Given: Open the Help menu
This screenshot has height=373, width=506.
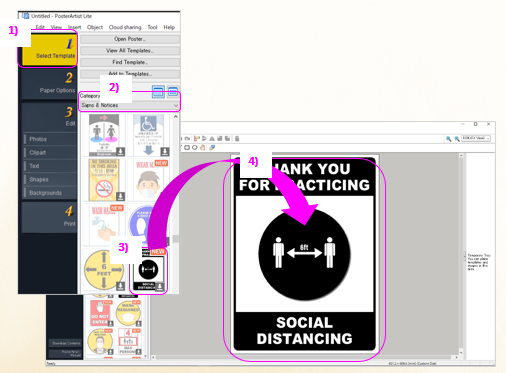Looking at the screenshot, I should (169, 27).
